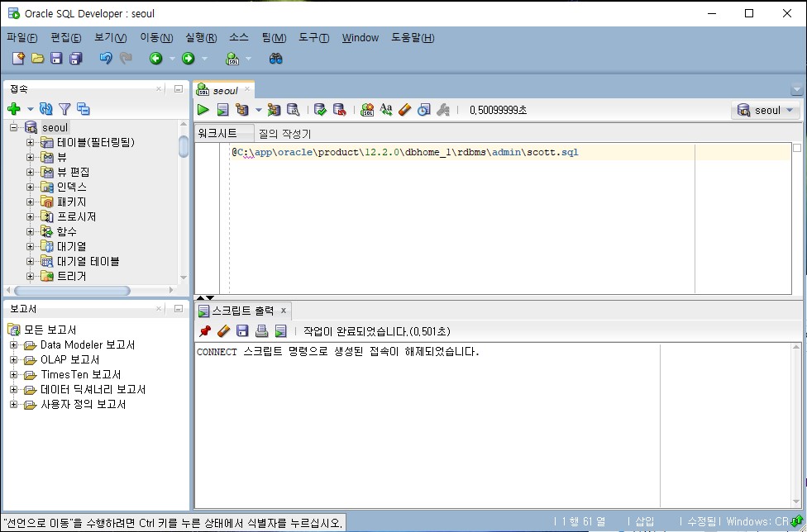
Task: Click the SQL Tuning Advisor icon
Action: click(294, 110)
